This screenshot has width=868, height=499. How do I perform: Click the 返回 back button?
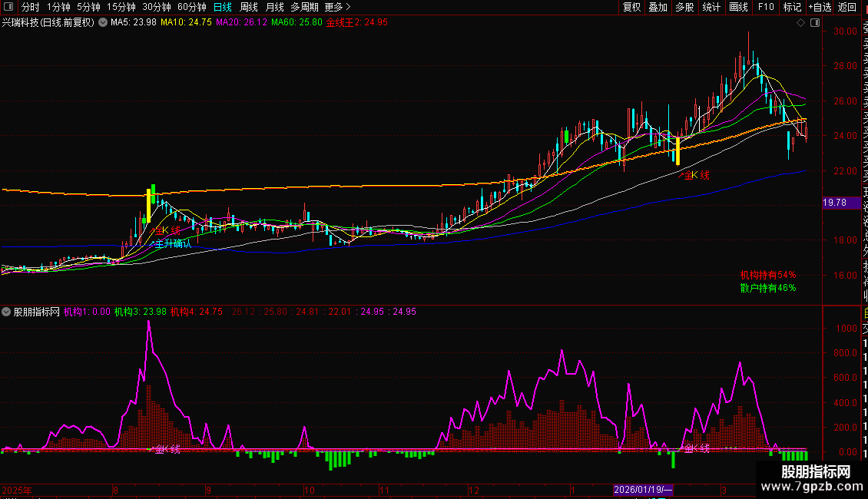click(x=847, y=7)
